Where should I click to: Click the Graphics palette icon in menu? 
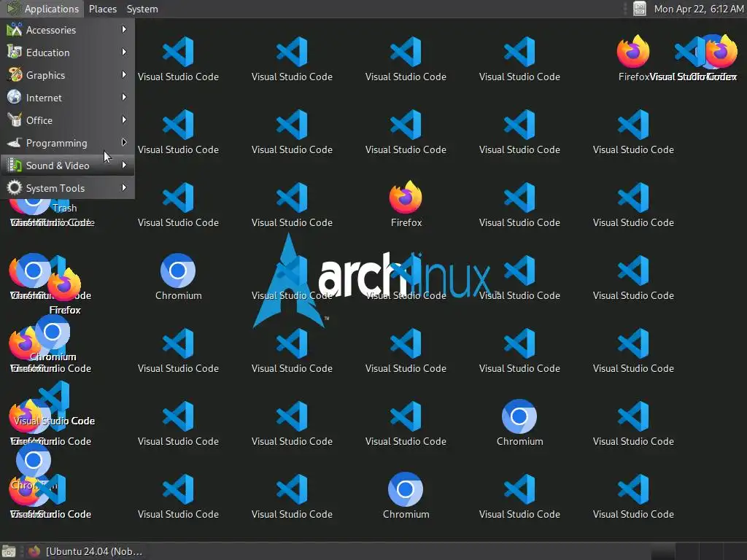[15, 75]
